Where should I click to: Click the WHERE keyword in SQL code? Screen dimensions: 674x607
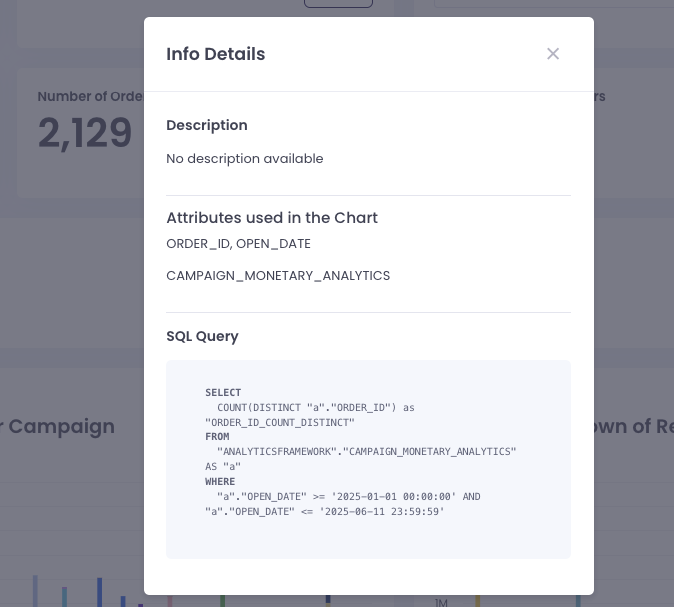click(220, 481)
